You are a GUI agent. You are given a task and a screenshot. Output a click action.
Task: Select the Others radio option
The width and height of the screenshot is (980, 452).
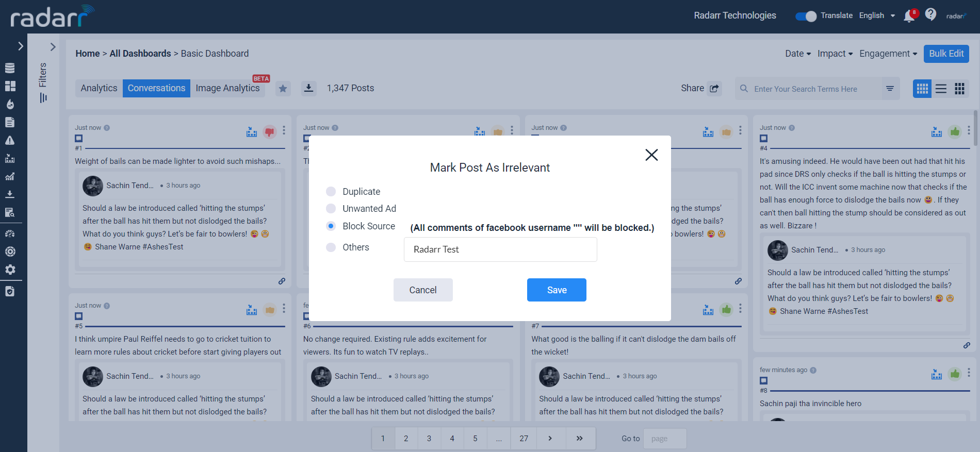click(x=331, y=247)
